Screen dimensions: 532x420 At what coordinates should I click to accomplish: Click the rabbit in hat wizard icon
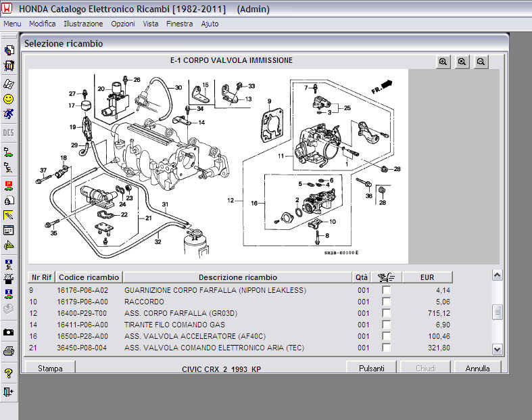point(9,279)
